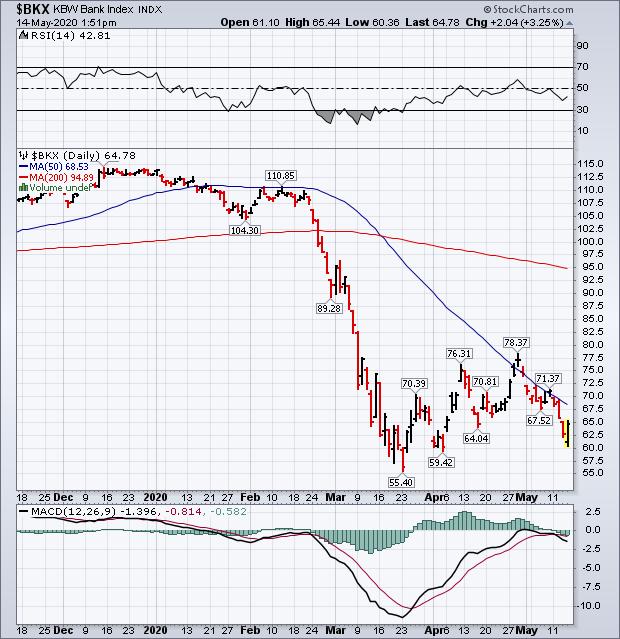Click the 78.37 high price annotation
The image size is (620, 639).
coord(516,343)
